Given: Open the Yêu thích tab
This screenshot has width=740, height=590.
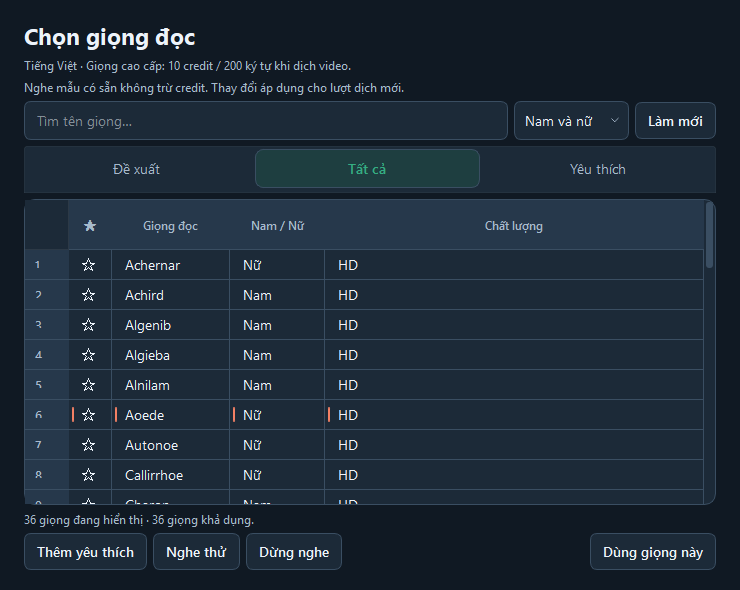Looking at the screenshot, I should 597,169.
